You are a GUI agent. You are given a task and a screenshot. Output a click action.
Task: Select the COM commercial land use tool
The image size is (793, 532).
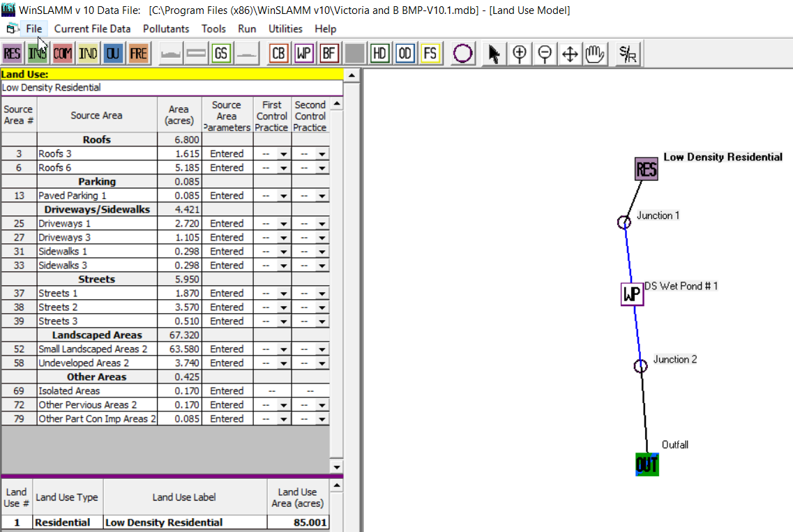62,52
